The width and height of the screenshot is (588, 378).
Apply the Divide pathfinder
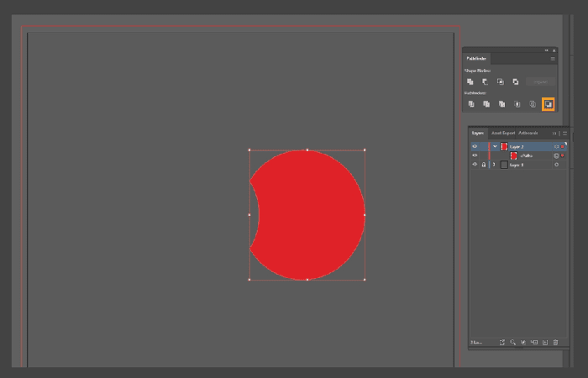click(x=471, y=104)
